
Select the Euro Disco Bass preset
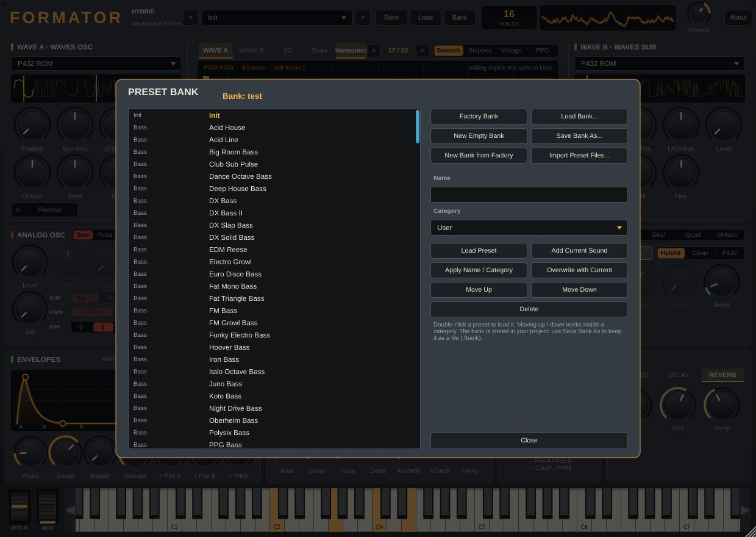point(272,274)
